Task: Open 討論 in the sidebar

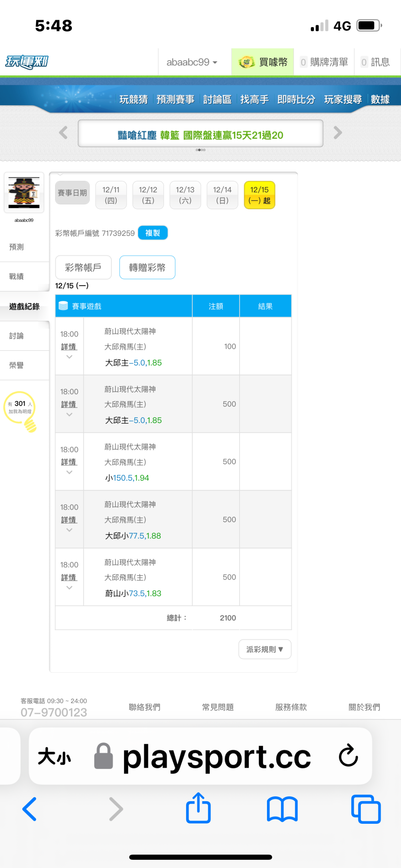Action: [25, 336]
